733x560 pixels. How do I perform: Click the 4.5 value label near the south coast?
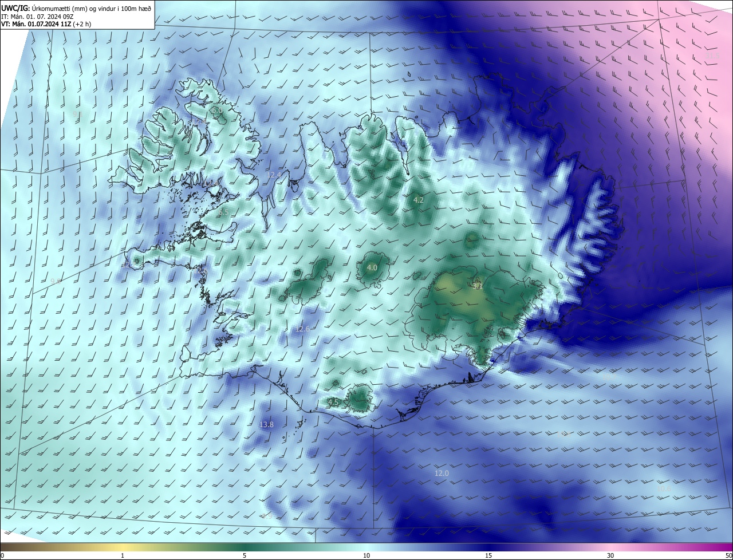click(333, 403)
